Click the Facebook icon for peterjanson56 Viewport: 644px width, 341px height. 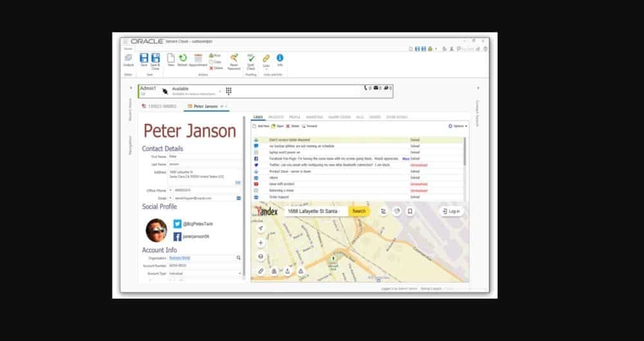click(178, 237)
